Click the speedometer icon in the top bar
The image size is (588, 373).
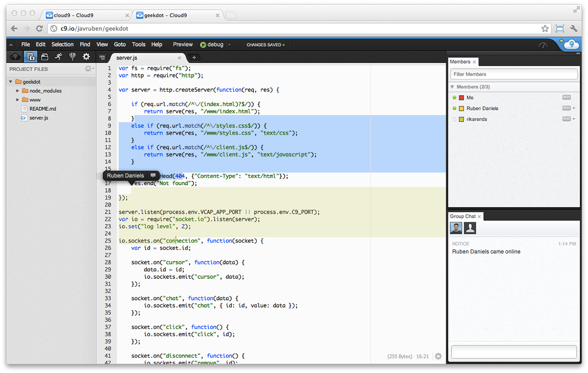coord(543,45)
